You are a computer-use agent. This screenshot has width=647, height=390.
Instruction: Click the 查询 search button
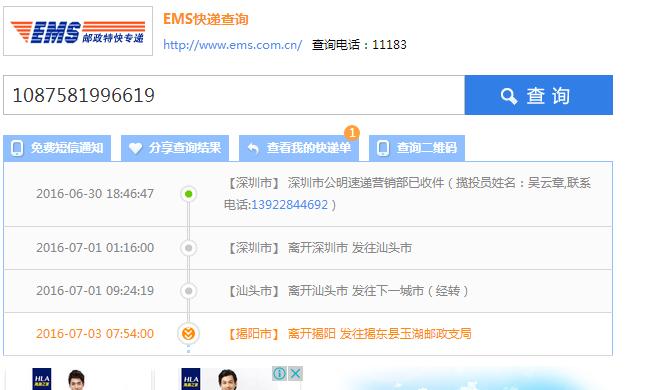[538, 95]
